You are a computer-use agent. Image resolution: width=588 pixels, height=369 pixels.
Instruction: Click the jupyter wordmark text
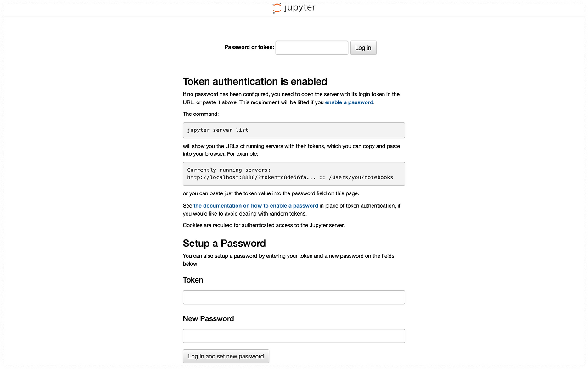click(x=300, y=8)
